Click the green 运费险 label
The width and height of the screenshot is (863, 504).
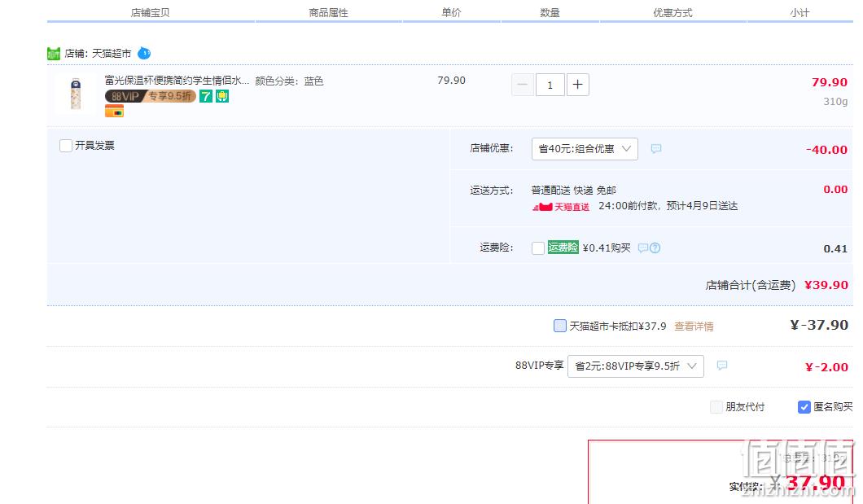click(x=563, y=248)
